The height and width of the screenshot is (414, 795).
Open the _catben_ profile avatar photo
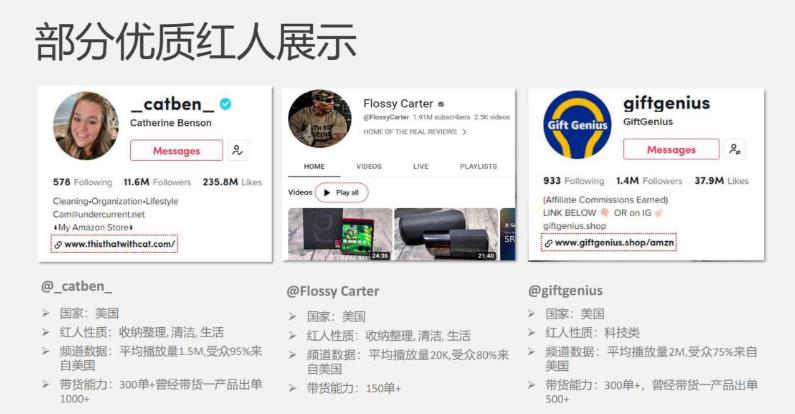pos(85,126)
